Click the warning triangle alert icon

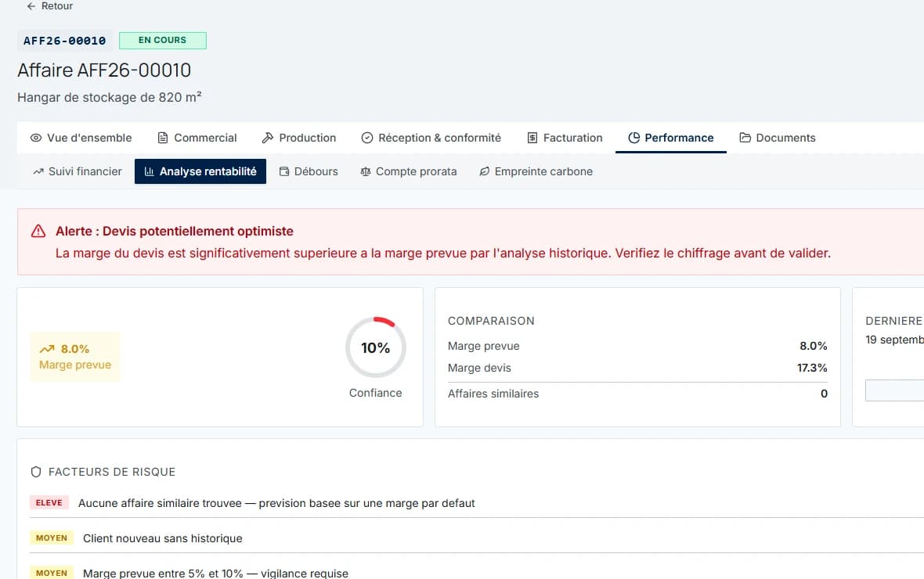point(38,231)
